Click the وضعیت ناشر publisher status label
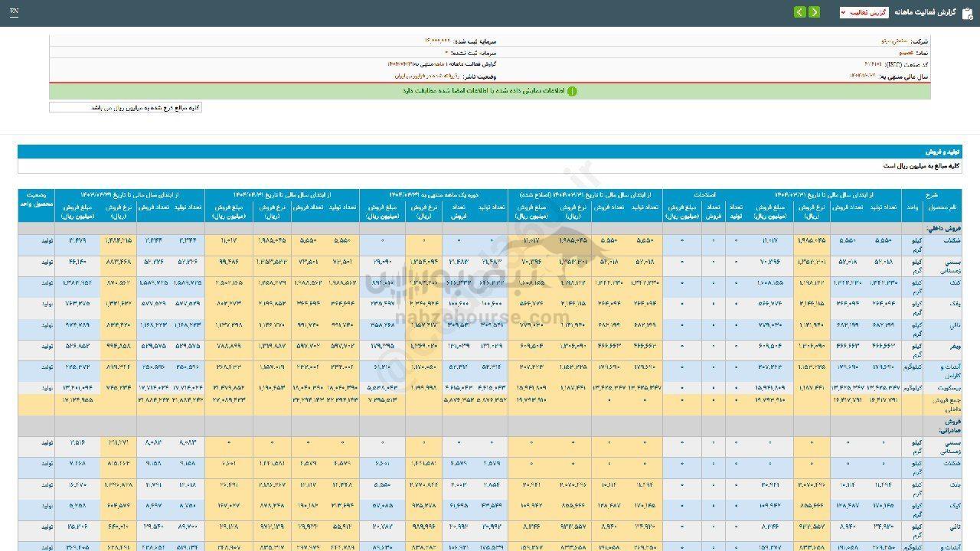Viewport: 980px width, 551px height. [x=479, y=77]
